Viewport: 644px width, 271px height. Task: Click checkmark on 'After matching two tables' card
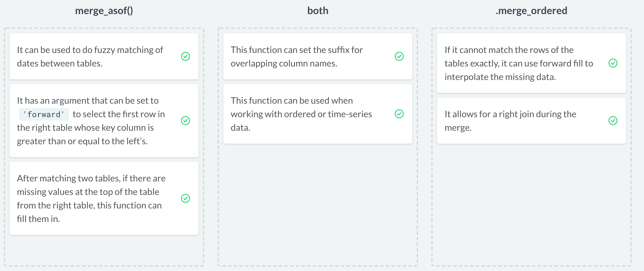(185, 198)
